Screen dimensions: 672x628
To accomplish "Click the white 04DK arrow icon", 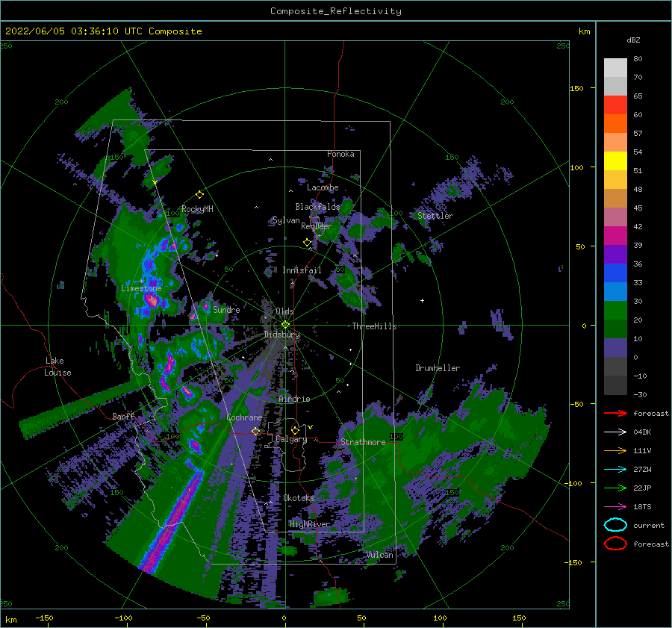I will tap(615, 432).
